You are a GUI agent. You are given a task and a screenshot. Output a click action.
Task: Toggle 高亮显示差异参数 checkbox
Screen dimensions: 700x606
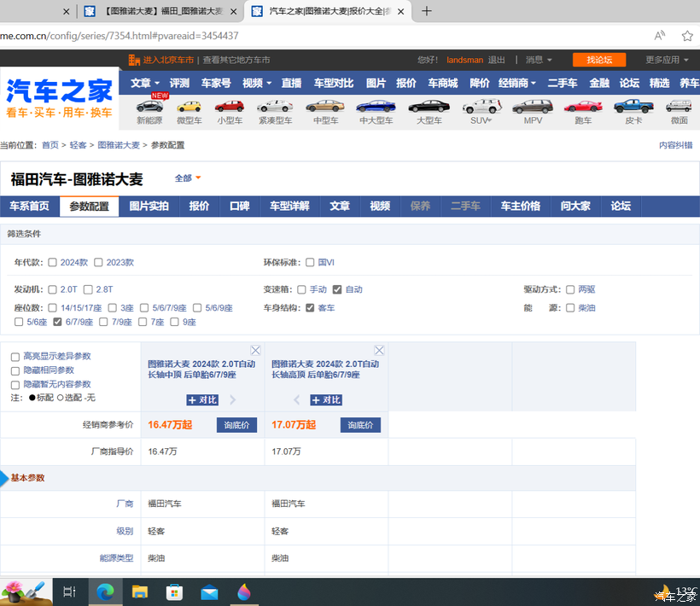(15, 357)
